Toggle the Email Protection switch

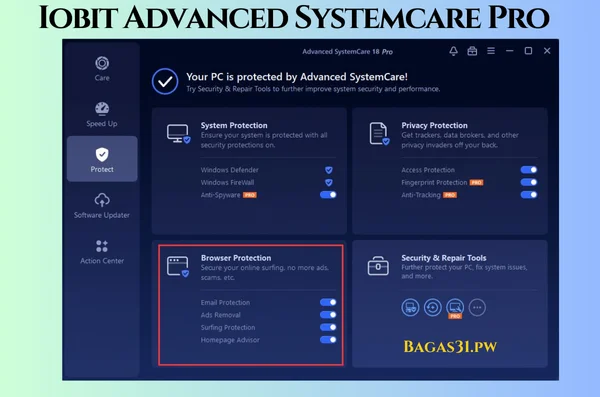pyautogui.click(x=328, y=302)
